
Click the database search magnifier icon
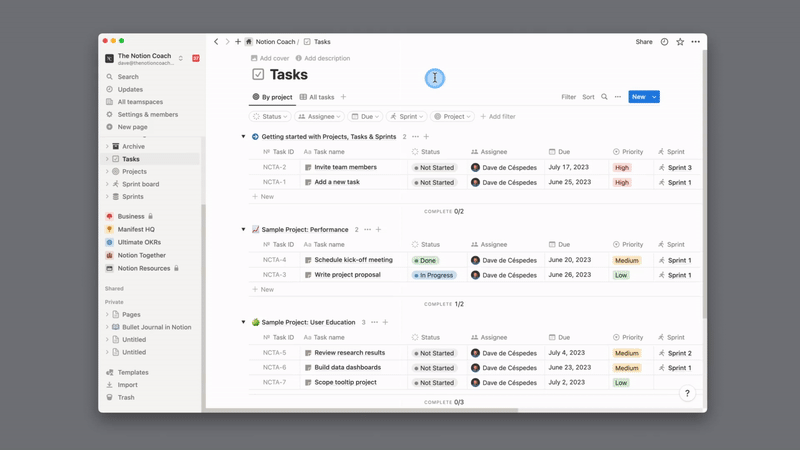coord(604,97)
